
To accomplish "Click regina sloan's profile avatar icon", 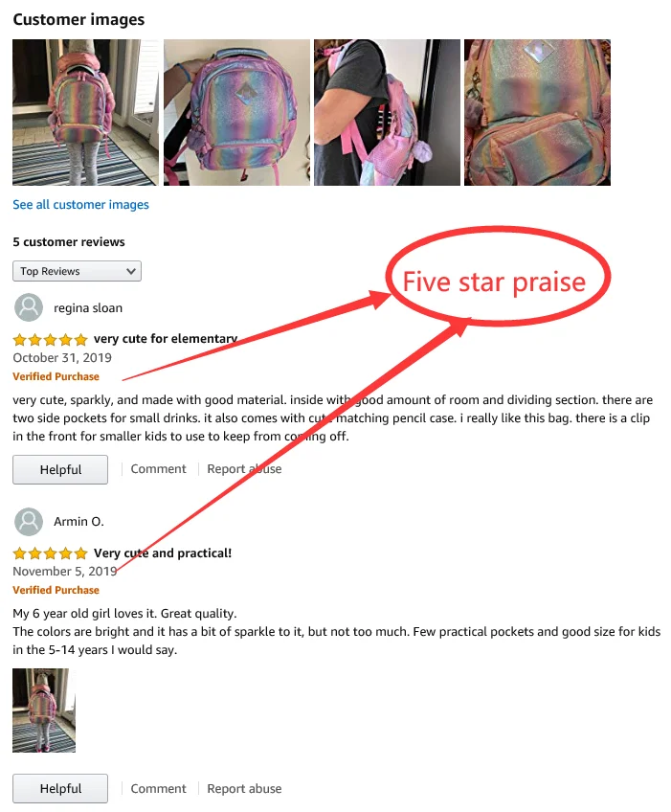I will [x=29, y=307].
